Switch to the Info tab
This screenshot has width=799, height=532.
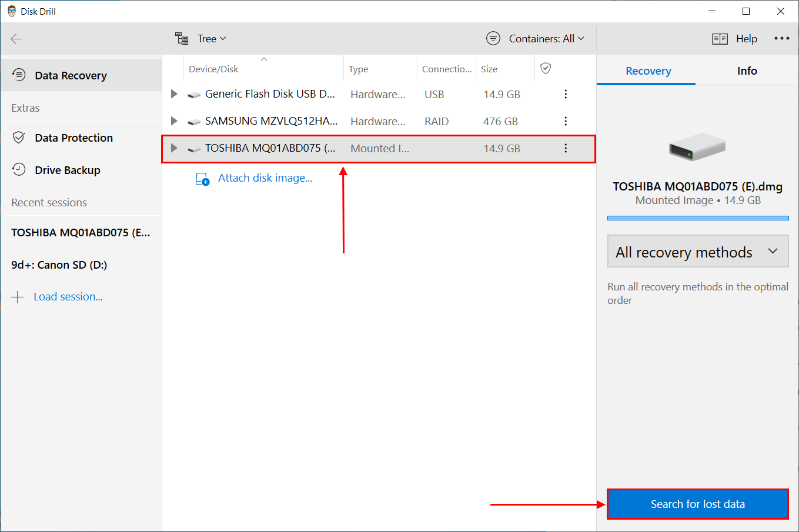tap(747, 71)
